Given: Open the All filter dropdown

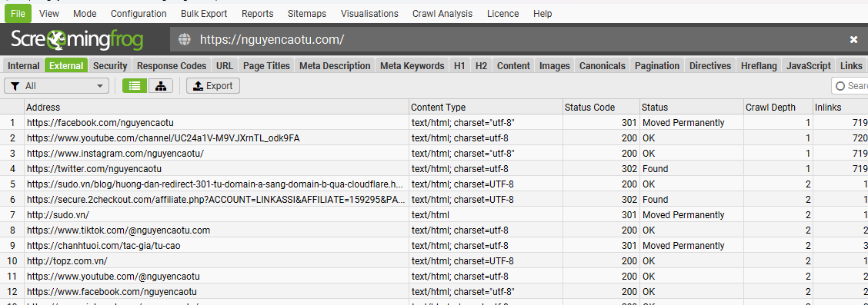Looking at the screenshot, I should point(56,86).
